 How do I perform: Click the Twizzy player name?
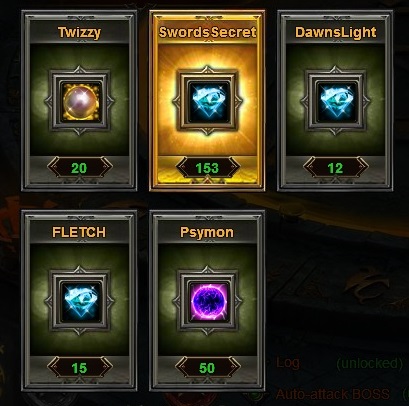click(x=79, y=32)
